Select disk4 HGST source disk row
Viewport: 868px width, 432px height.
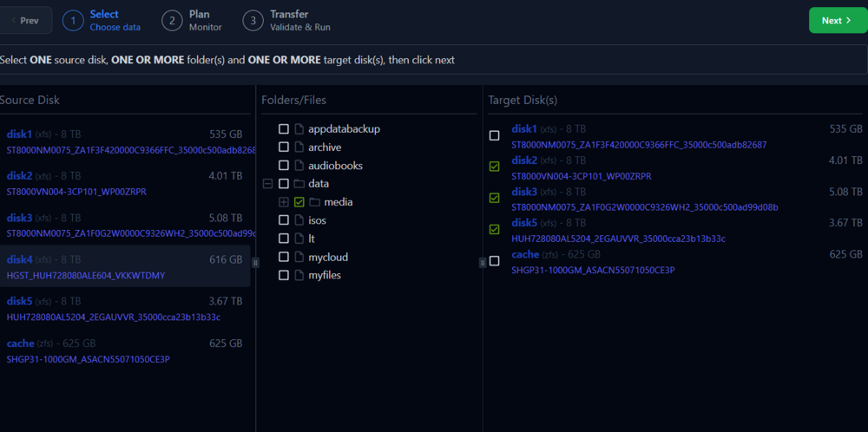click(125, 266)
